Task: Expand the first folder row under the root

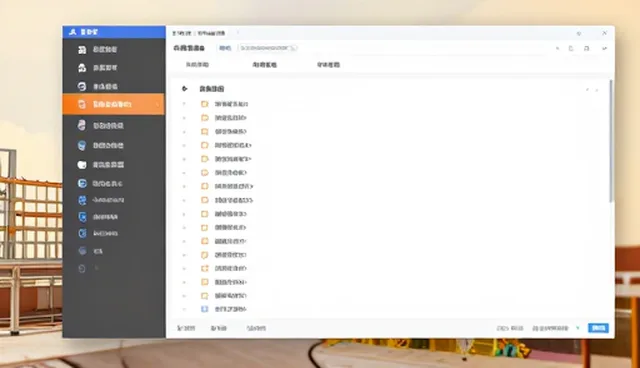Action: [184, 104]
